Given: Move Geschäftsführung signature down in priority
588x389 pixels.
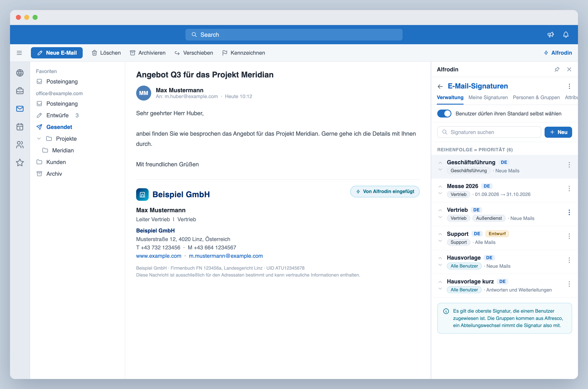Looking at the screenshot, I should point(440,169).
